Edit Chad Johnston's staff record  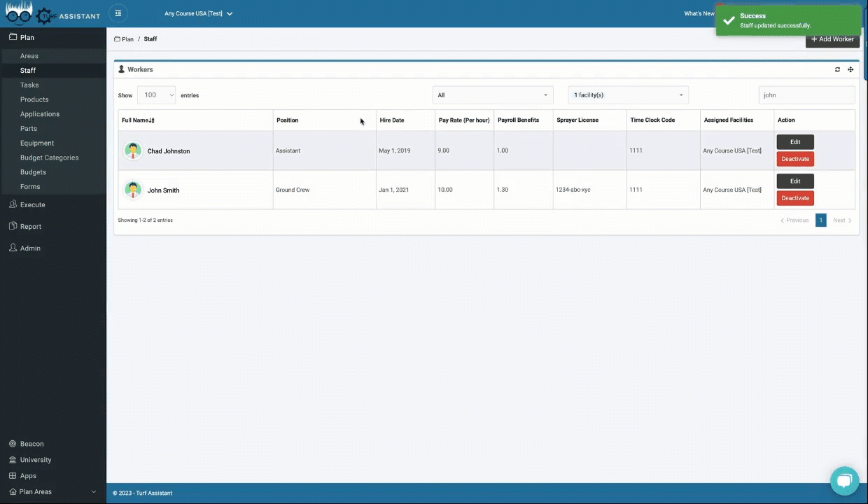pyautogui.click(x=795, y=142)
